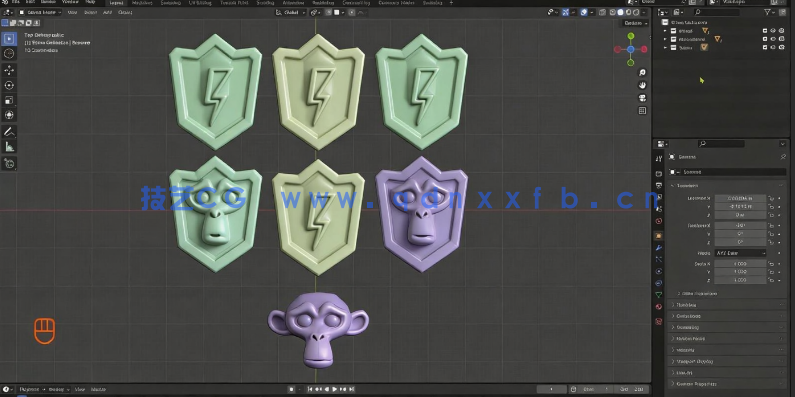Toggle visibility eye of second outliner collection

(x=773, y=39)
